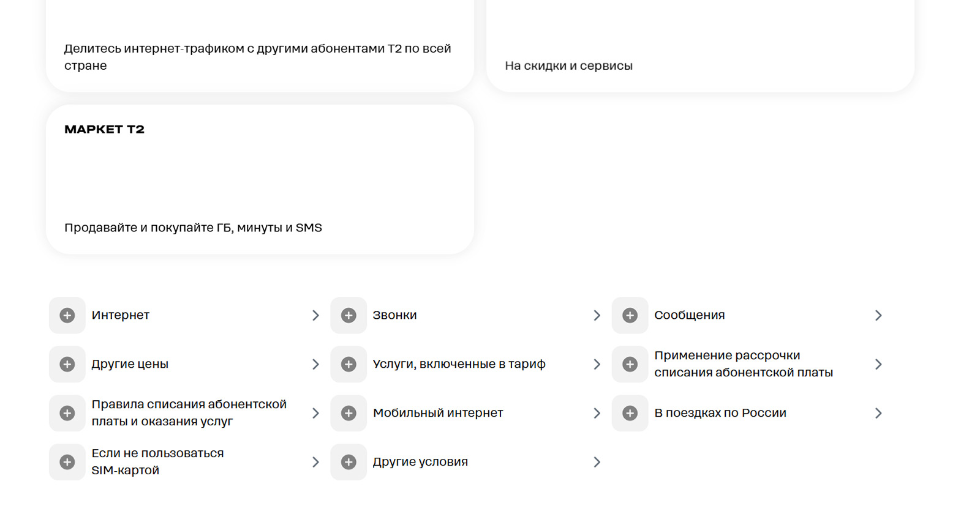980x514 pixels.
Task: Open Если не пользоваться SIM-картой item
Action: click(x=157, y=462)
